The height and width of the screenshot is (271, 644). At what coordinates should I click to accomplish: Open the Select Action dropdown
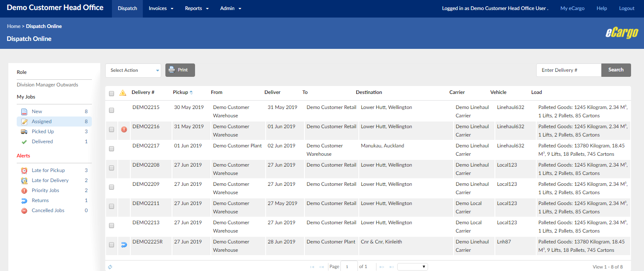(x=133, y=70)
